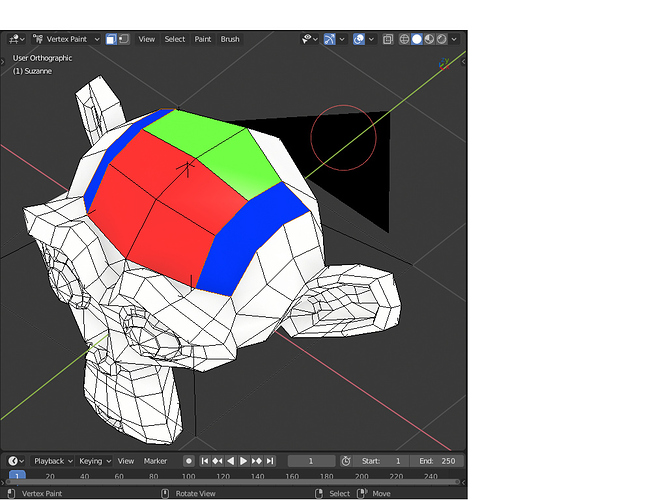Expand gizmo options dropdown arrow
Screen dimensions: 666x500
[341, 39]
